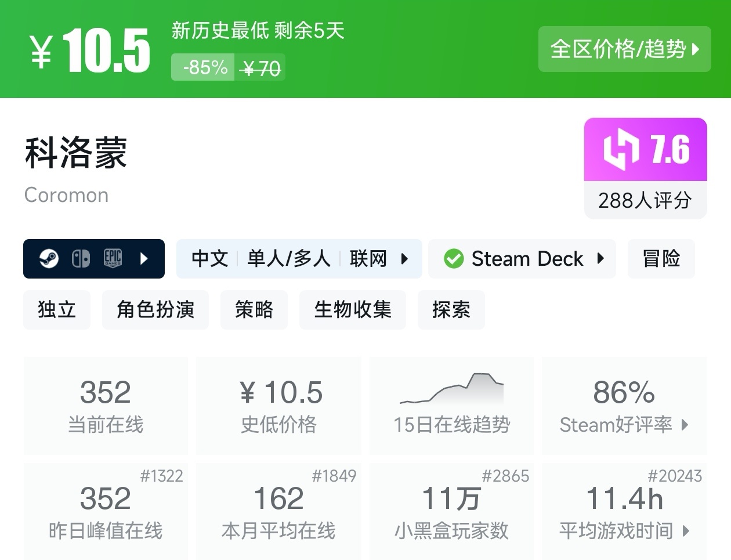Select the 生物收集 genre tag
731x560 pixels.
[352, 309]
